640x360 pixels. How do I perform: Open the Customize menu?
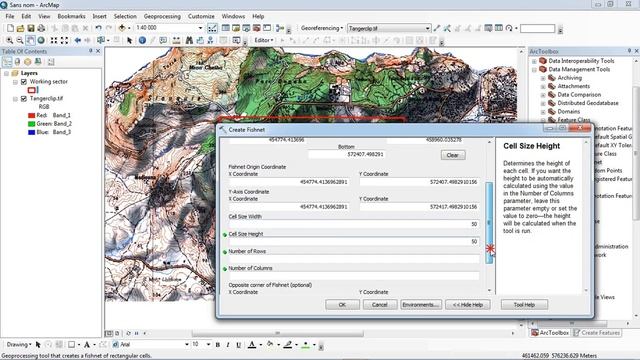pos(201,16)
